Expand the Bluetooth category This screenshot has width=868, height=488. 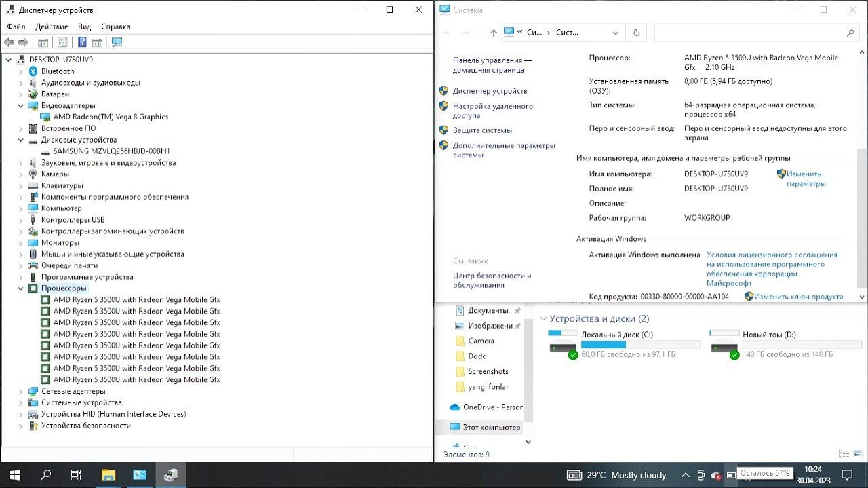(x=21, y=71)
